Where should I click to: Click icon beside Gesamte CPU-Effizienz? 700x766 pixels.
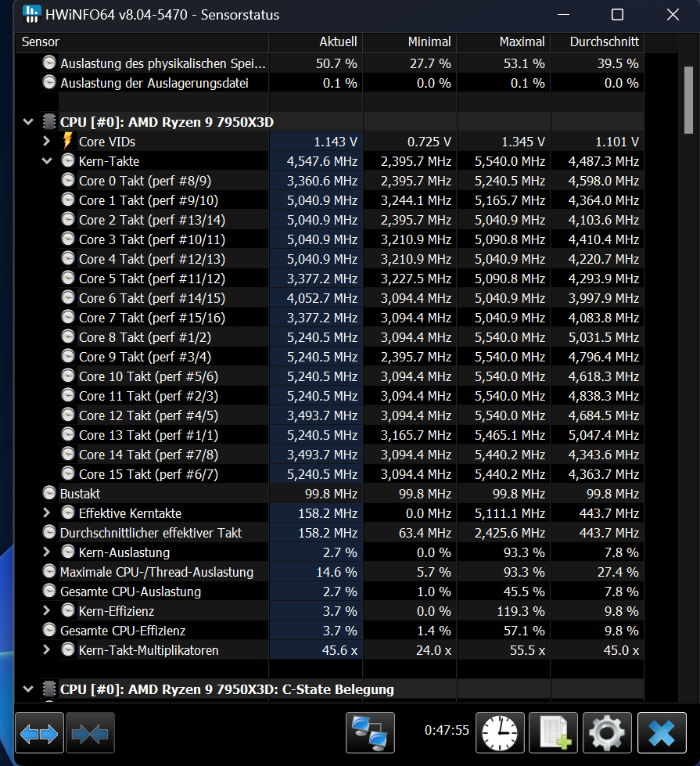pos(48,630)
